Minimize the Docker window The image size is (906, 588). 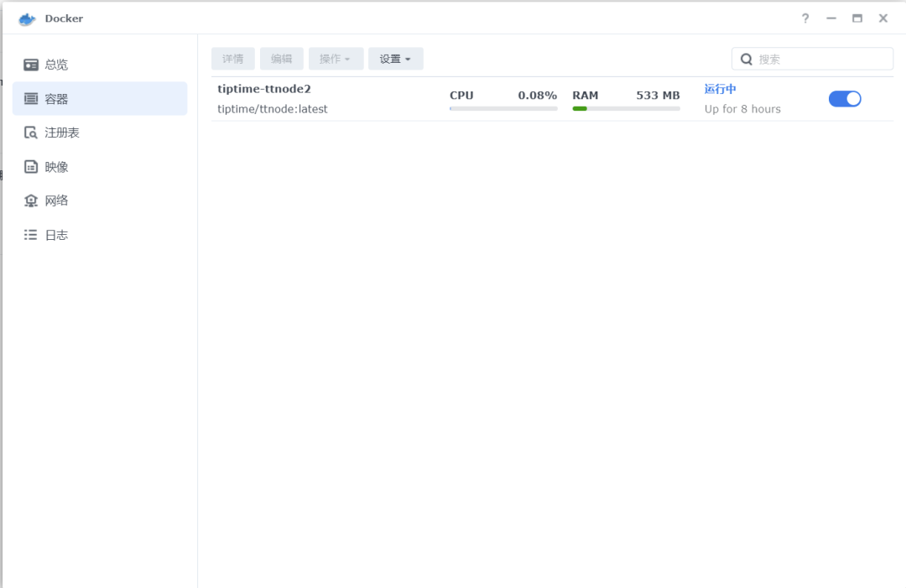point(830,18)
